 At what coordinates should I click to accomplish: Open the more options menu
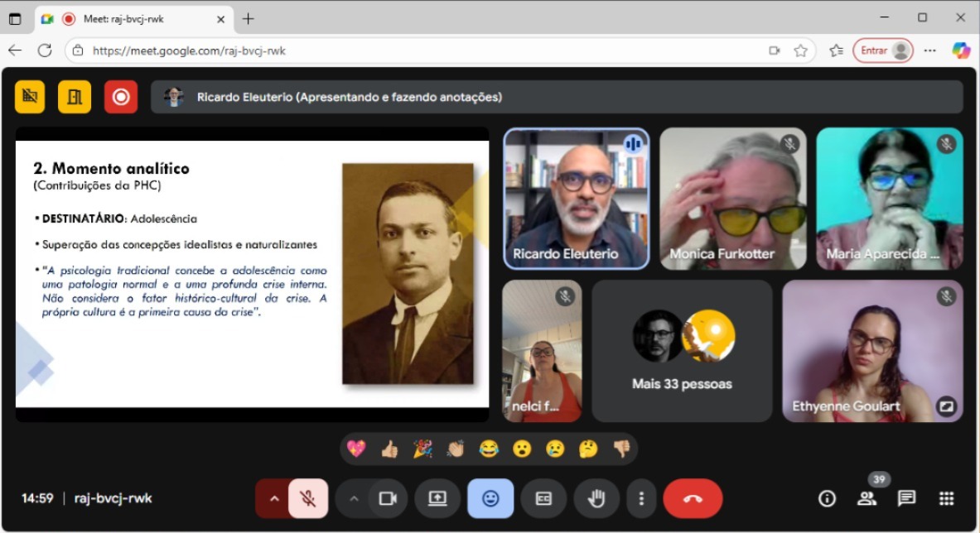point(641,498)
